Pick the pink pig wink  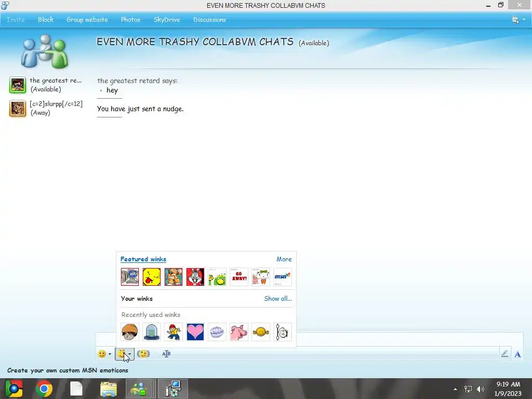(239, 332)
